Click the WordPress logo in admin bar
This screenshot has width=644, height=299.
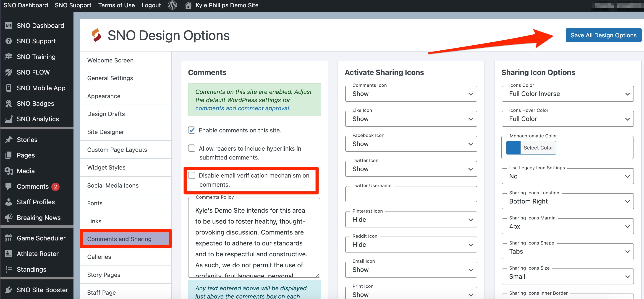tap(172, 5)
